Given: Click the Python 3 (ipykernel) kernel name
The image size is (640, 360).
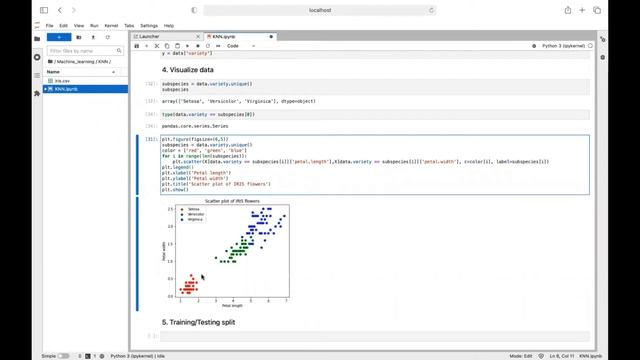Looking at the screenshot, I should pos(563,46).
